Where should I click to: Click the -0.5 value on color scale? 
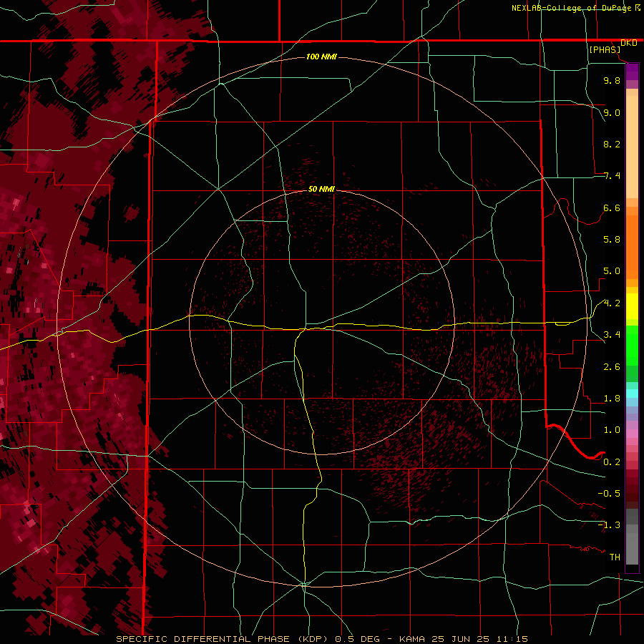(609, 494)
